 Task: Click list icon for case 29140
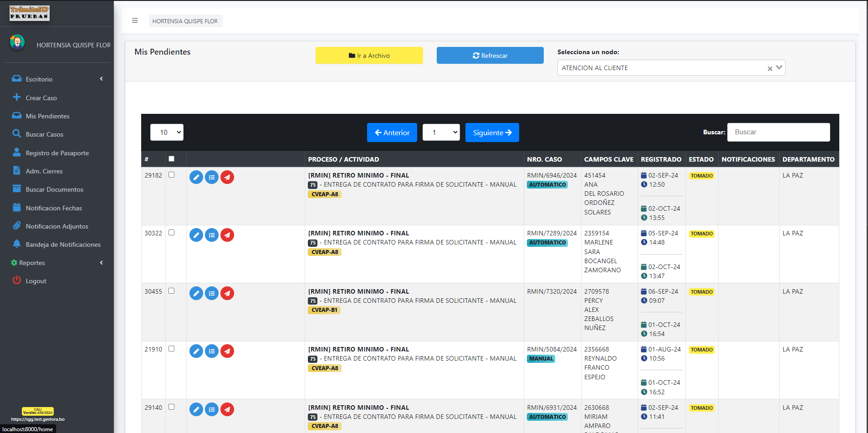(212, 409)
